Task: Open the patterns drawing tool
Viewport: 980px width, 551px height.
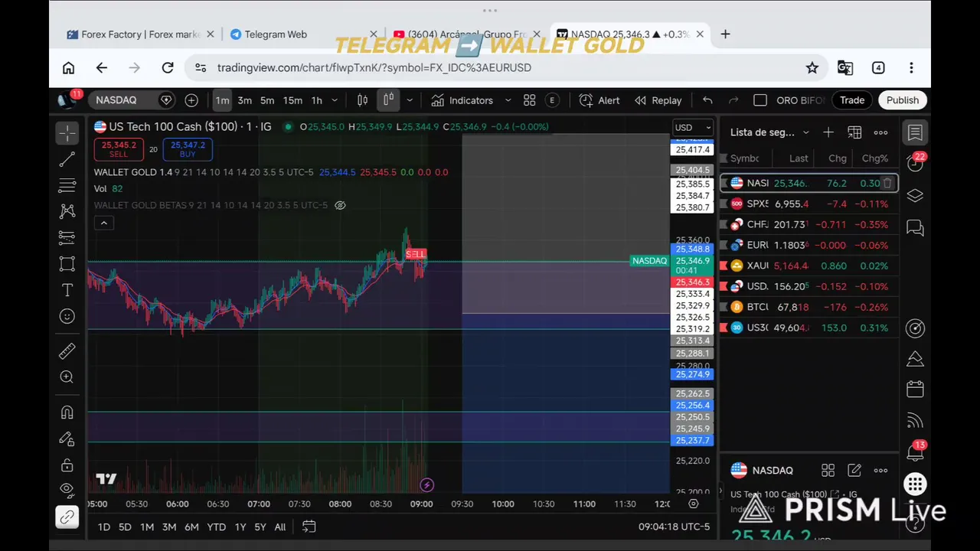Action: tap(67, 211)
